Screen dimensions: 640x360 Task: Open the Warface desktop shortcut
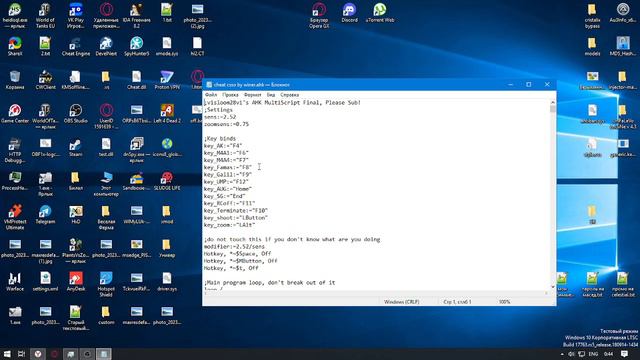click(15, 282)
